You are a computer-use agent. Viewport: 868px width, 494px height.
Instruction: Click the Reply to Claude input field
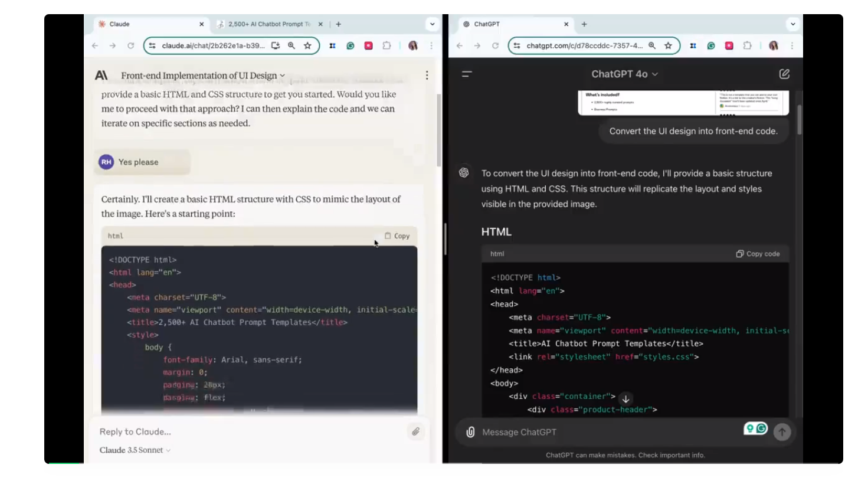(x=251, y=431)
